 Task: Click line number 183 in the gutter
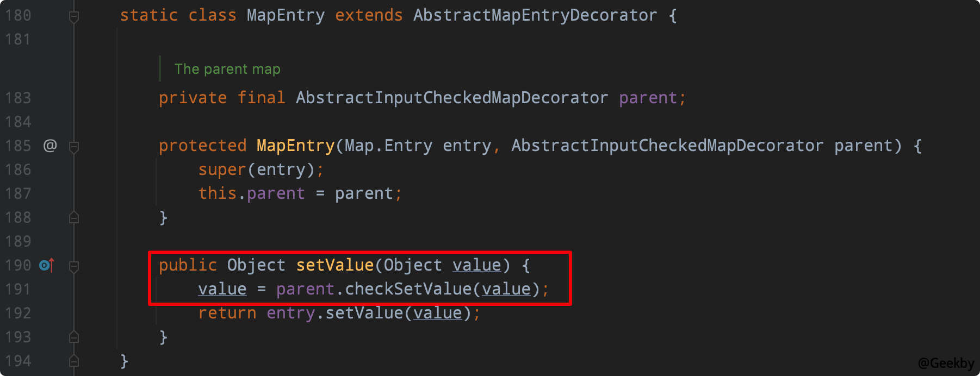pos(18,98)
